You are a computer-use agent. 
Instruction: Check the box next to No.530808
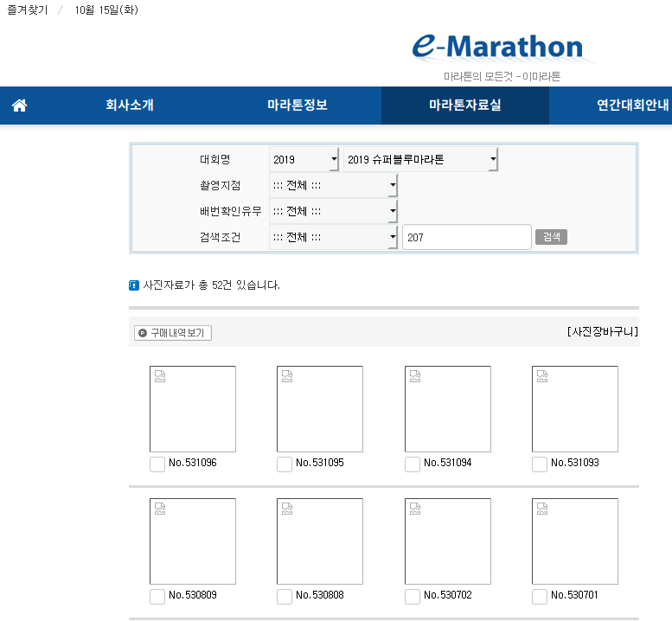coord(285,596)
